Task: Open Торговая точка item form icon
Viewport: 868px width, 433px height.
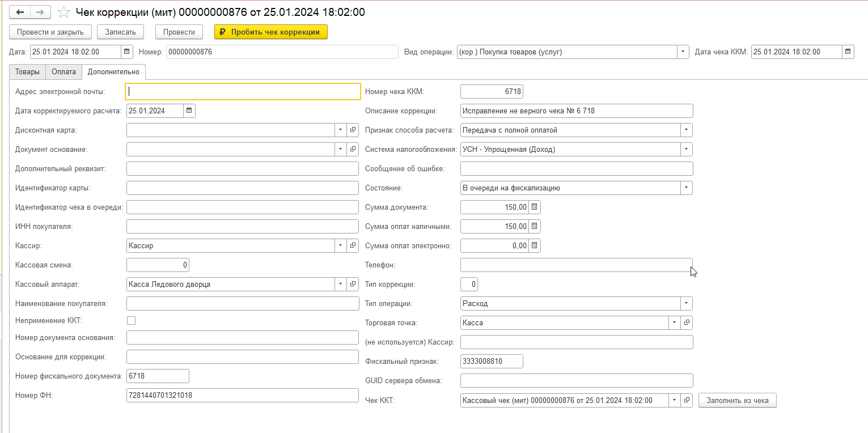Action: [x=686, y=322]
